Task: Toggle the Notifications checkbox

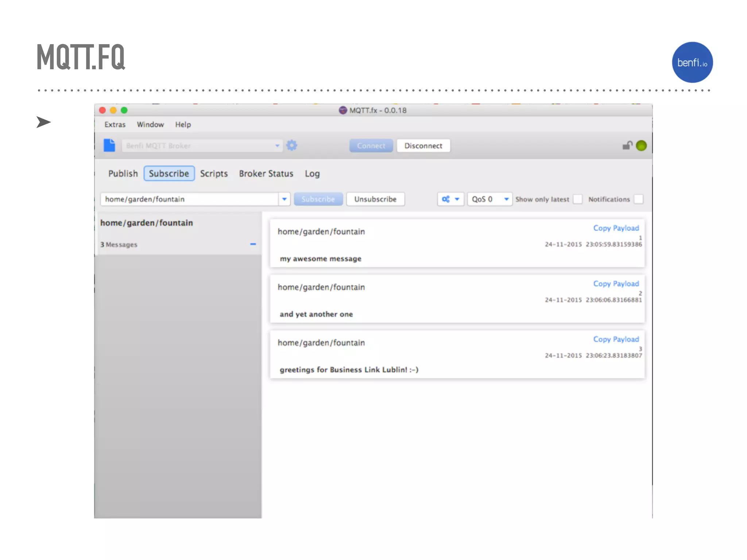Action: [x=639, y=199]
